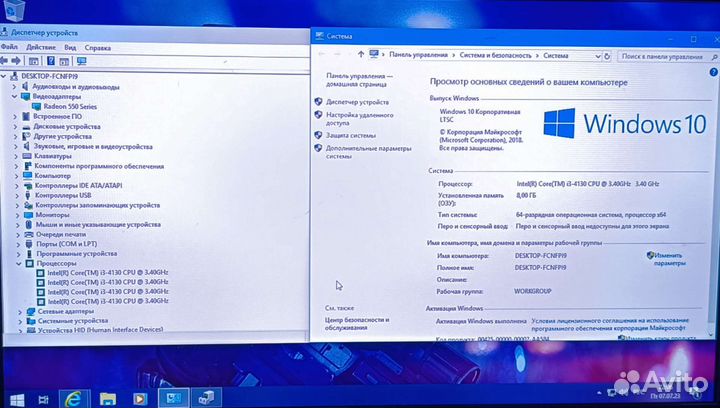Click the volume icon in system tray
The height and width of the screenshot is (408, 720).
pos(623,392)
